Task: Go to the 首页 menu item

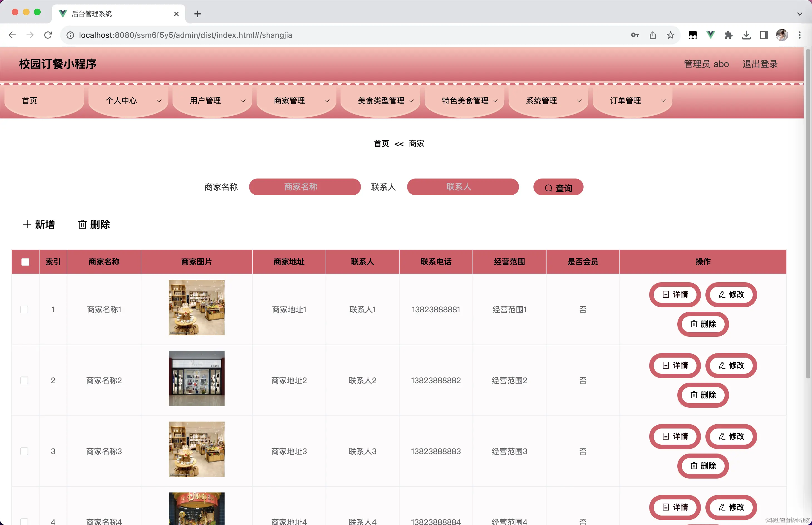Action: coord(30,101)
